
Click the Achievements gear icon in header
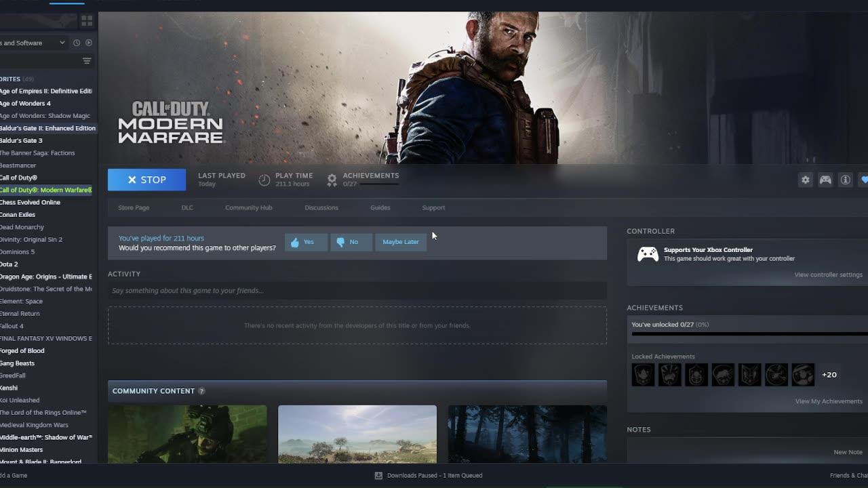(332, 180)
